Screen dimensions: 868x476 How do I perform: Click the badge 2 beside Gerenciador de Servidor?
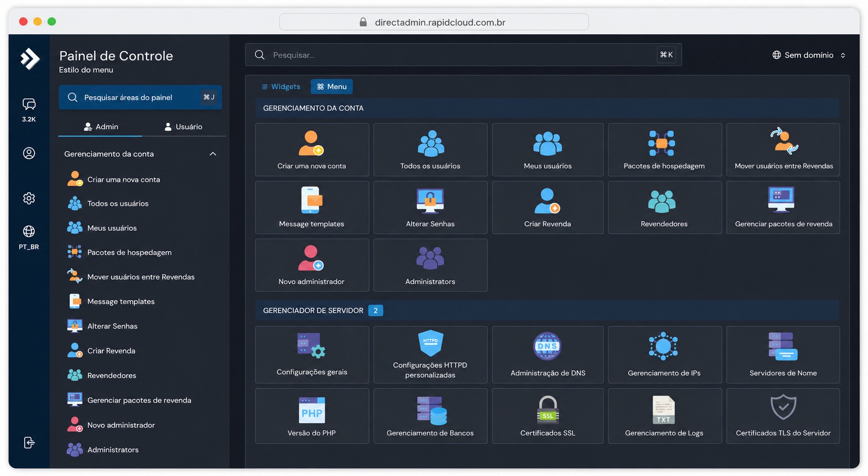pyautogui.click(x=375, y=311)
